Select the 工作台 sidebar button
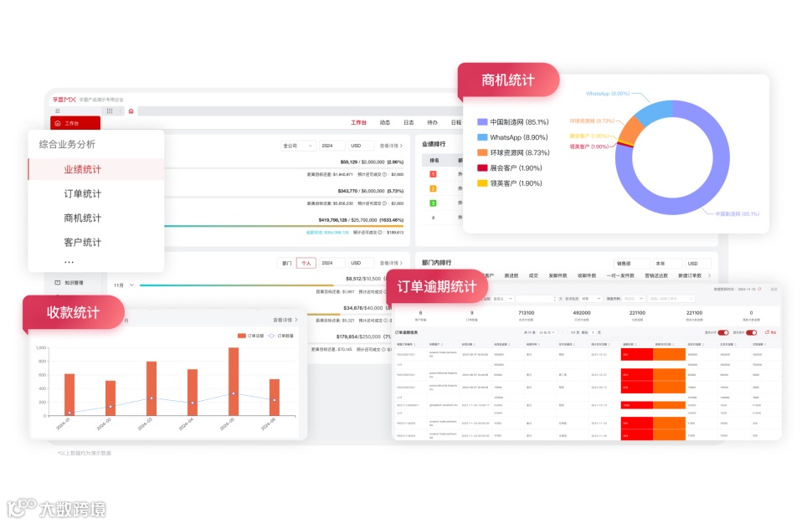 point(75,123)
